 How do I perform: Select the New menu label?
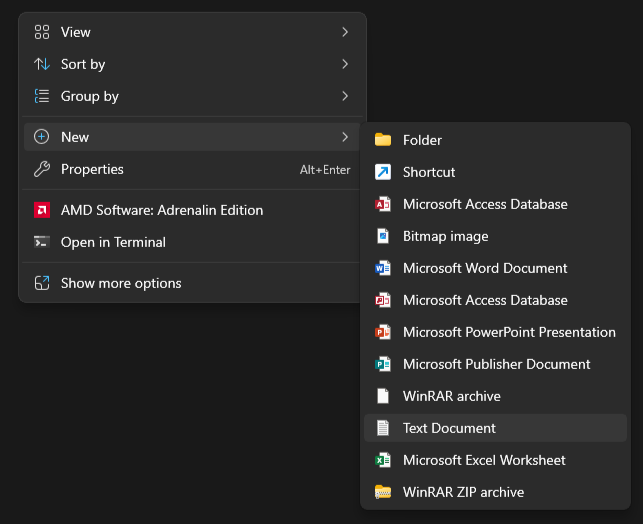75,137
